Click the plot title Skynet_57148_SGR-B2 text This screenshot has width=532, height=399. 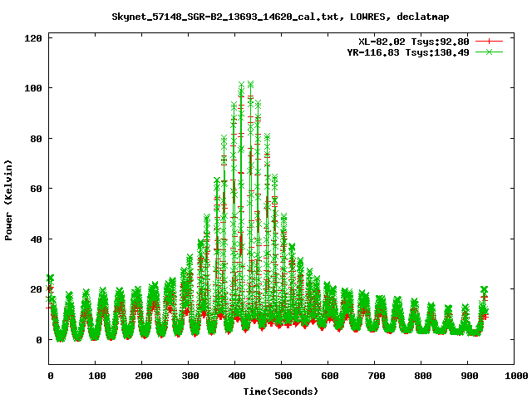pyautogui.click(x=280, y=17)
